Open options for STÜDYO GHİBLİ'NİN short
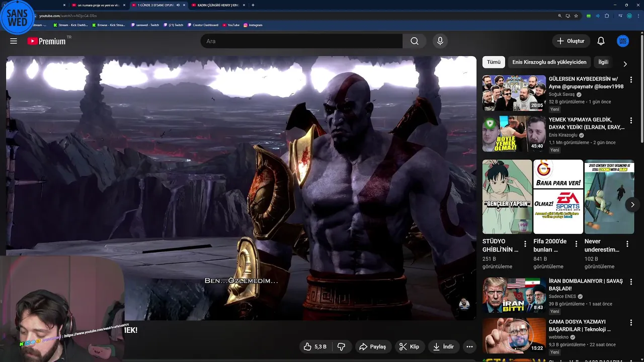644x362 pixels. click(x=525, y=244)
